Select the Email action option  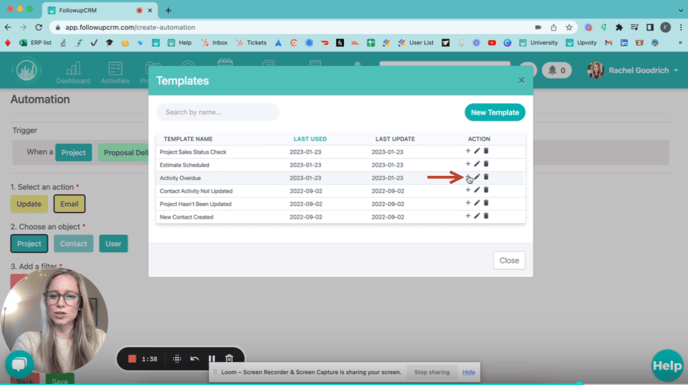[x=69, y=204]
